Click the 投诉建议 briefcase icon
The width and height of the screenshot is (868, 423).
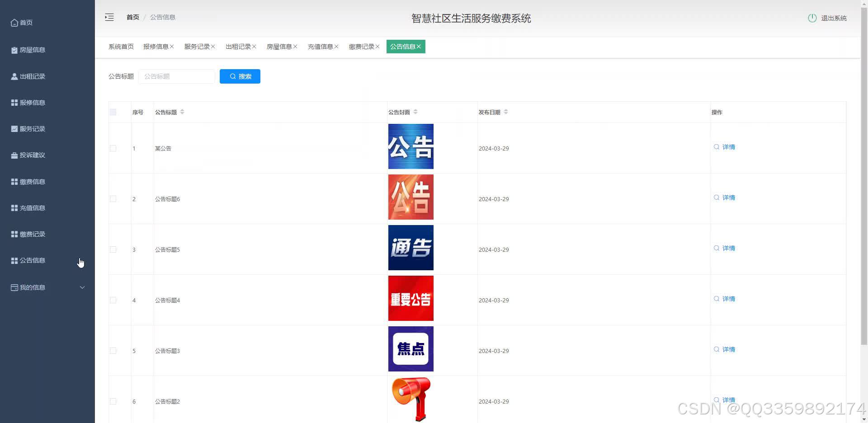click(x=14, y=155)
